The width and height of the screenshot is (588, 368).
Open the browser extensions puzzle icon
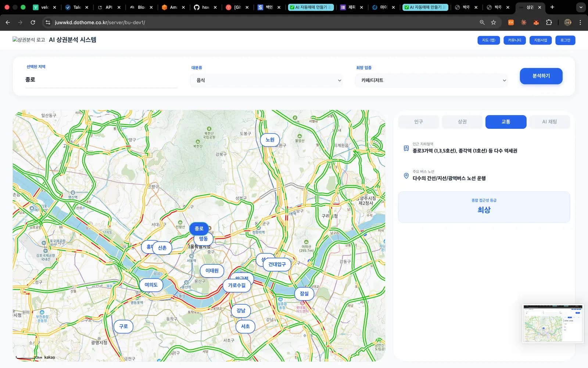[549, 22]
